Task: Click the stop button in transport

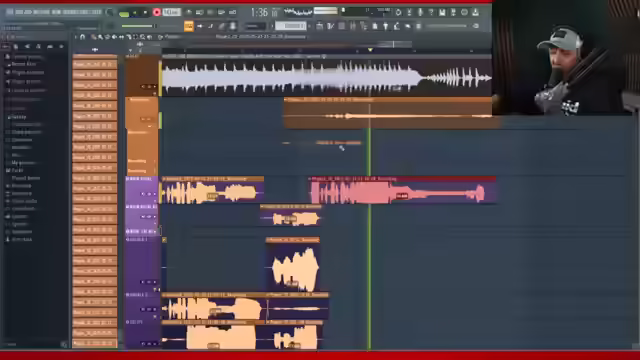Action: [x=145, y=13]
